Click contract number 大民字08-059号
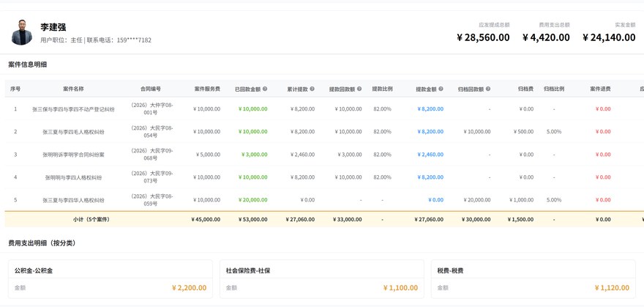Viewport: 644px width, 307px height. [x=152, y=200]
